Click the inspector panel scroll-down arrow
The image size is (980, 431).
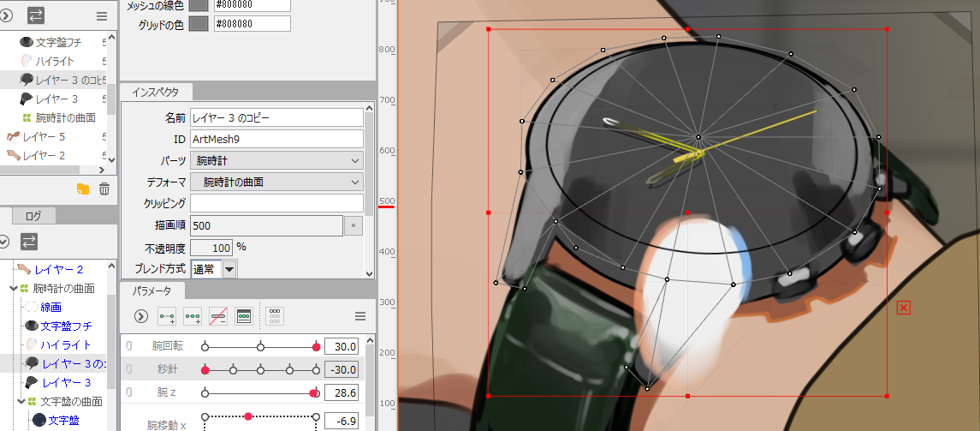pos(369,273)
